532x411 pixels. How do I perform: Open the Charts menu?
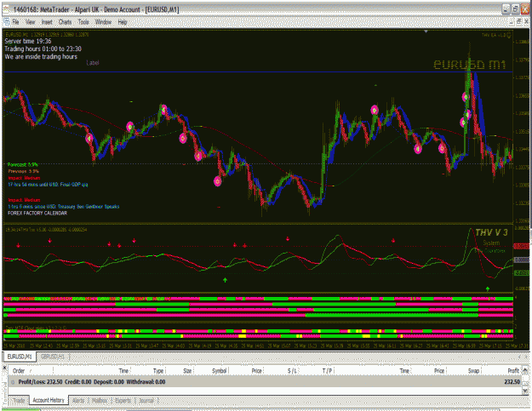[65, 22]
